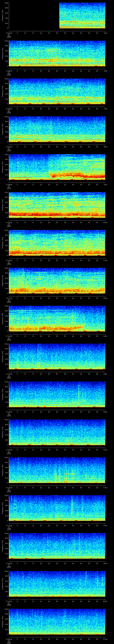Select the spectrogram panel starting at 13:05:00
114x644 pixels.
pyautogui.click(x=57, y=53)
